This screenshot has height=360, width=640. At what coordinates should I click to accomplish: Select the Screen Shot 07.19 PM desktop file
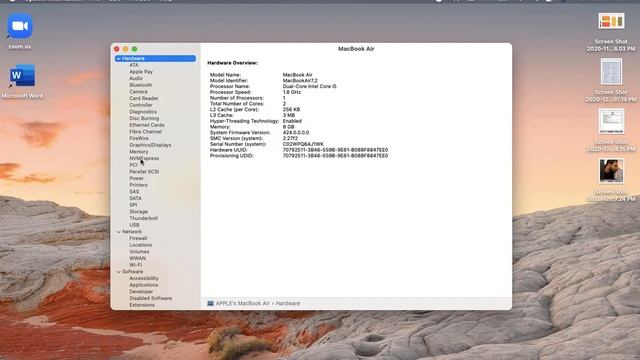(611, 71)
